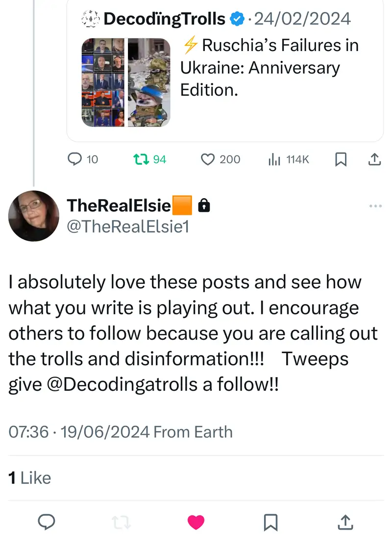
Task: Click the greyed-out retweet icon at bottom
Action: 121,522
